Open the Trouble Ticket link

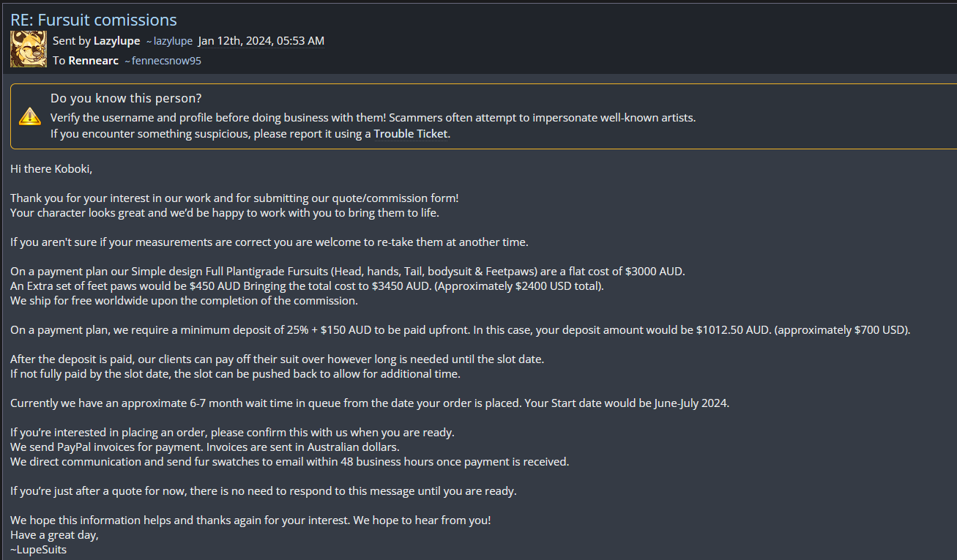410,134
